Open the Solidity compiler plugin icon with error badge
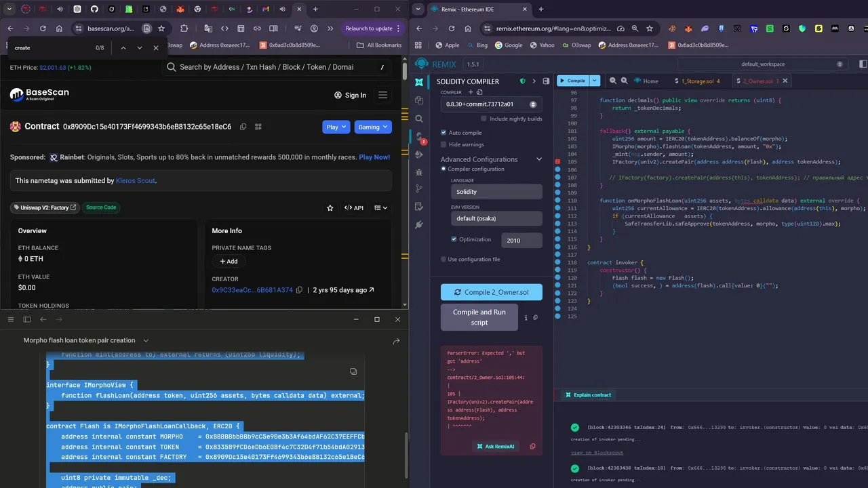 [419, 137]
